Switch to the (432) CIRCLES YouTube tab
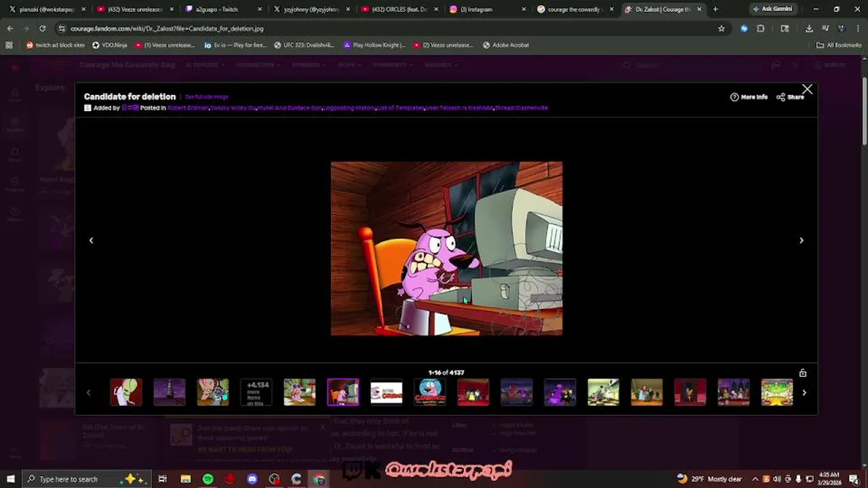The height and width of the screenshot is (488, 868). point(399,9)
